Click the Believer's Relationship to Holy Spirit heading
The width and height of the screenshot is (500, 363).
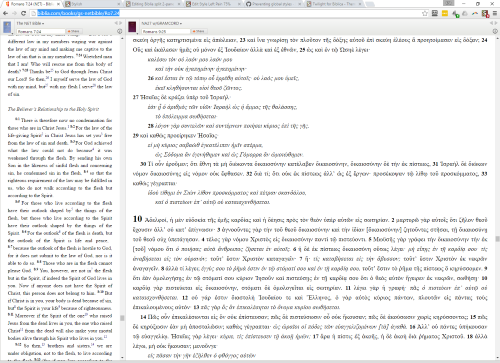tap(53, 109)
